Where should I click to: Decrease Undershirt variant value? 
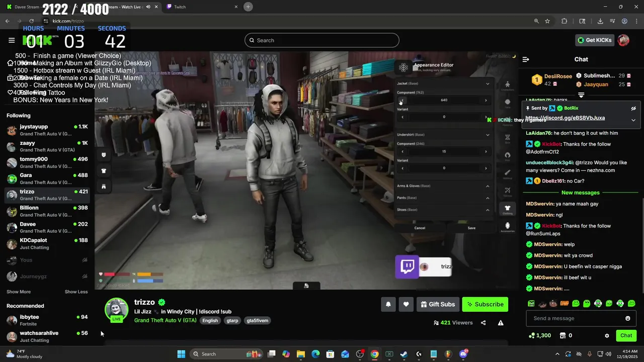click(402, 168)
